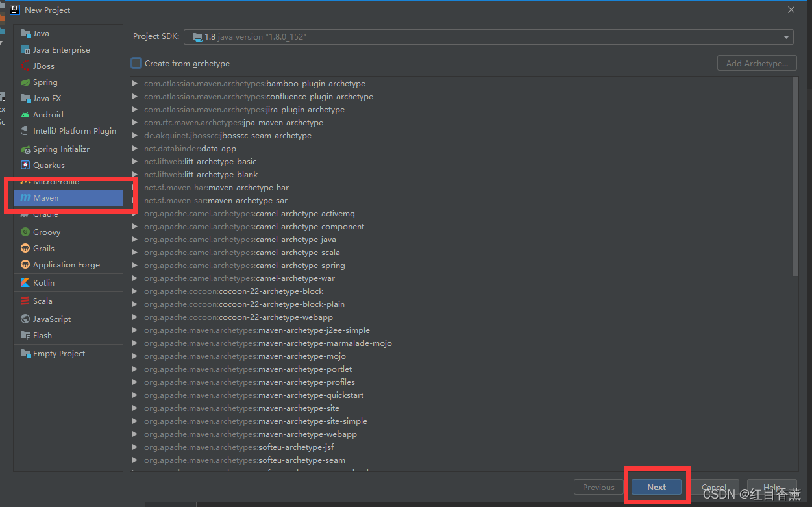Click the archetype list scrollbar
The height and width of the screenshot is (507, 812).
[x=795, y=176]
